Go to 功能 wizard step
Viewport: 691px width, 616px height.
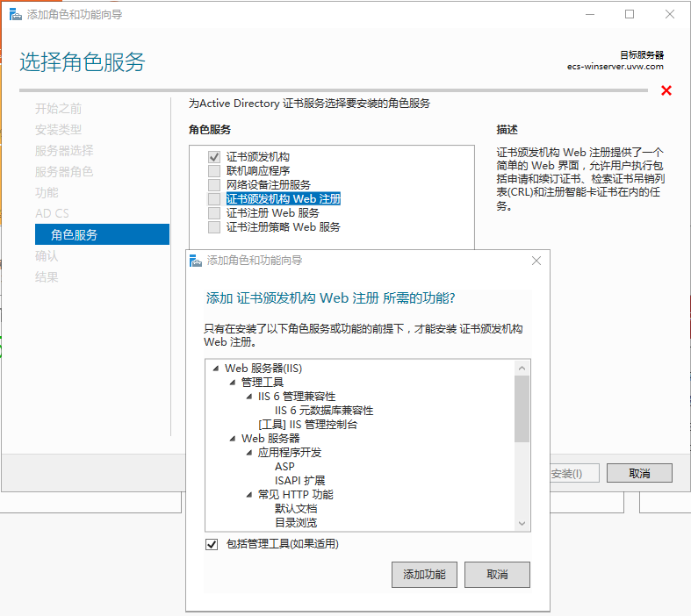(47, 192)
